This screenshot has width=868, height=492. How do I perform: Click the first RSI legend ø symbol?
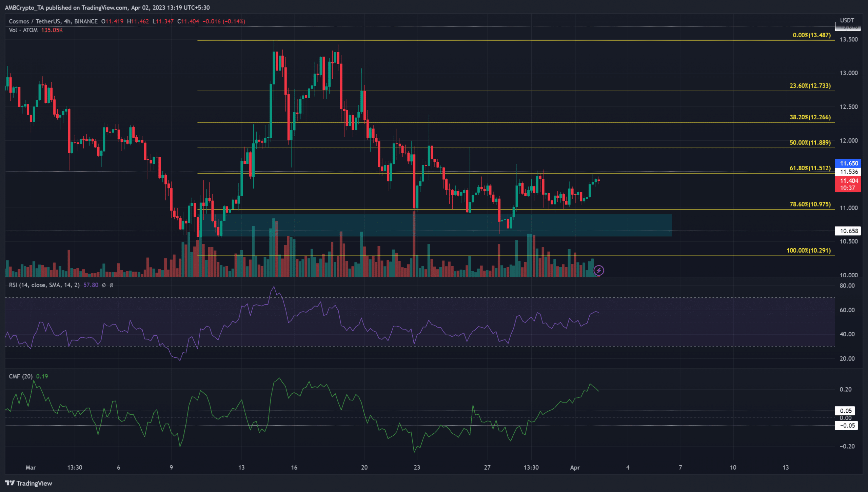[x=104, y=285]
